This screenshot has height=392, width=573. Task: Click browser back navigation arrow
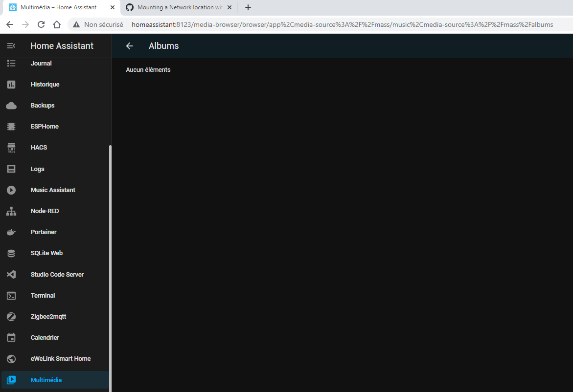(10, 24)
